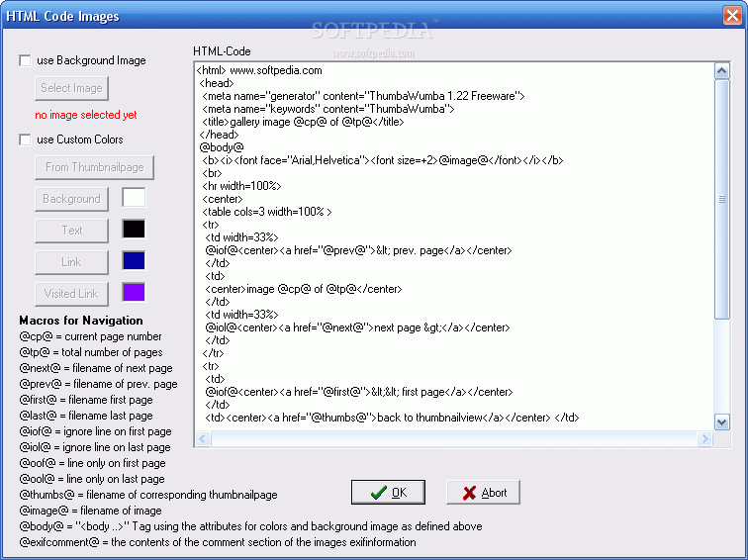This screenshot has height=560, width=748.
Task: Cancel with the Abort button
Action: pyautogui.click(x=483, y=493)
